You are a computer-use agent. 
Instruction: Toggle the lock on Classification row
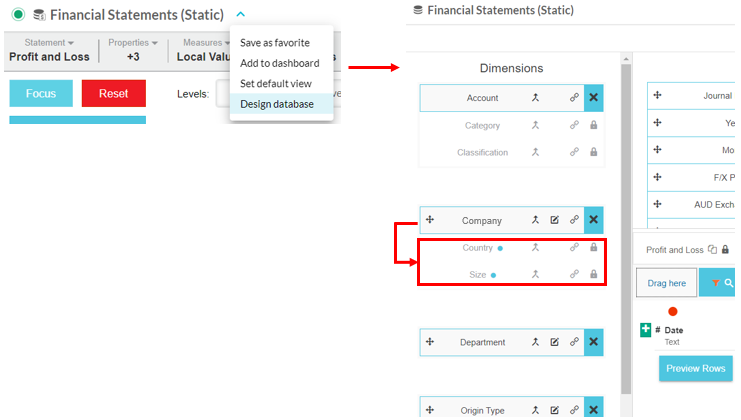tap(594, 153)
